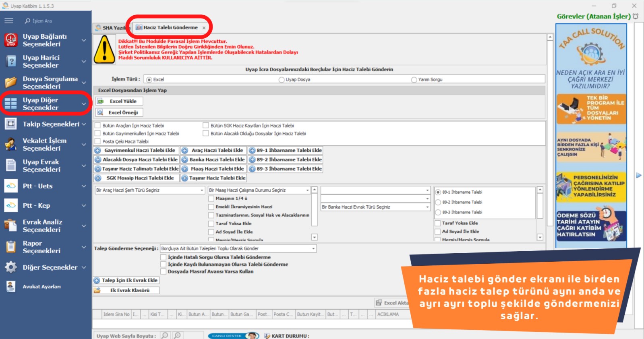Close the Haciz Talebi Gönderme tab
644x339 pixels.
click(x=204, y=28)
